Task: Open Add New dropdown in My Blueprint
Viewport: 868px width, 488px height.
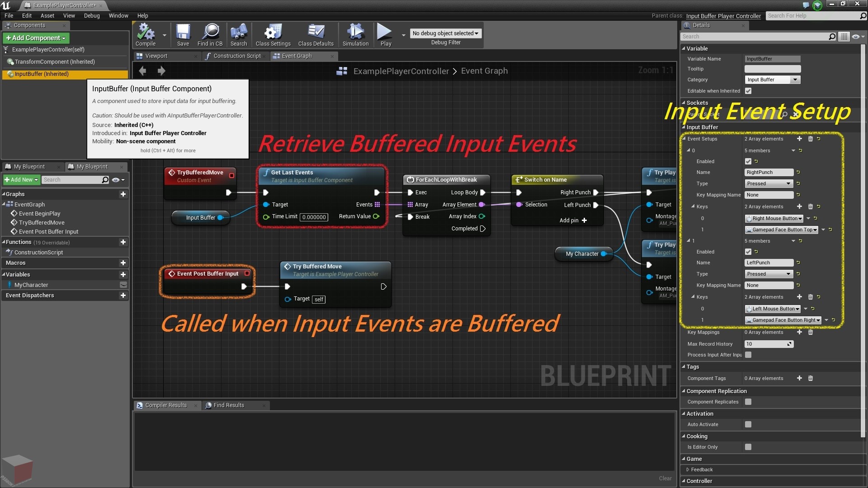Action: point(21,180)
